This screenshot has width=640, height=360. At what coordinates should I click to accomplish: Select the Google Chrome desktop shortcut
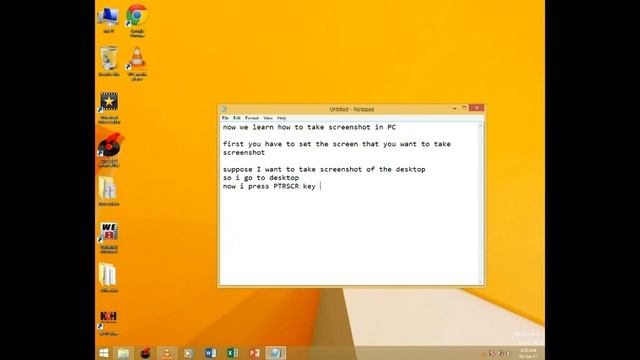pos(137,20)
